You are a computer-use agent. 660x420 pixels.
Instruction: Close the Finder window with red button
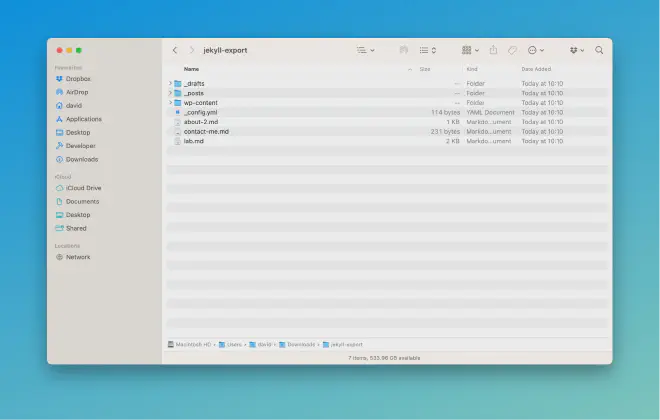pyautogui.click(x=59, y=50)
